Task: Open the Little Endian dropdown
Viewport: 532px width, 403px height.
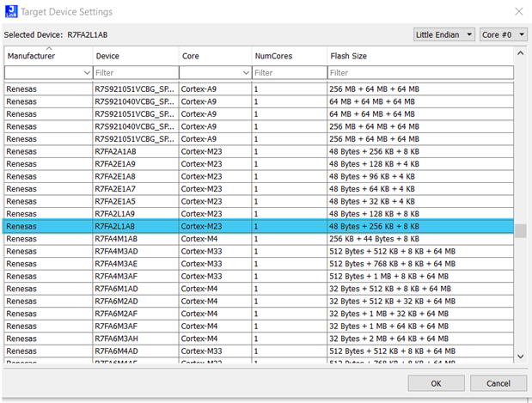Action: (x=443, y=34)
